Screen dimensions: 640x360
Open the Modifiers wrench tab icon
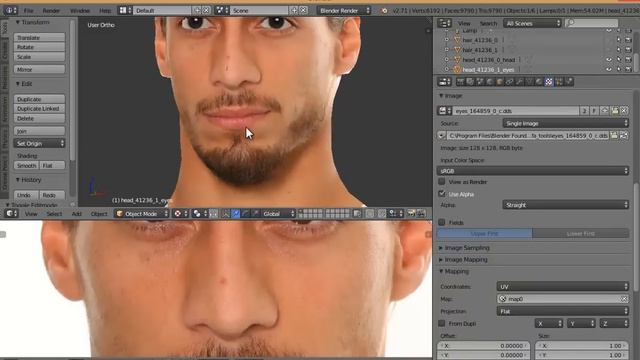click(519, 82)
